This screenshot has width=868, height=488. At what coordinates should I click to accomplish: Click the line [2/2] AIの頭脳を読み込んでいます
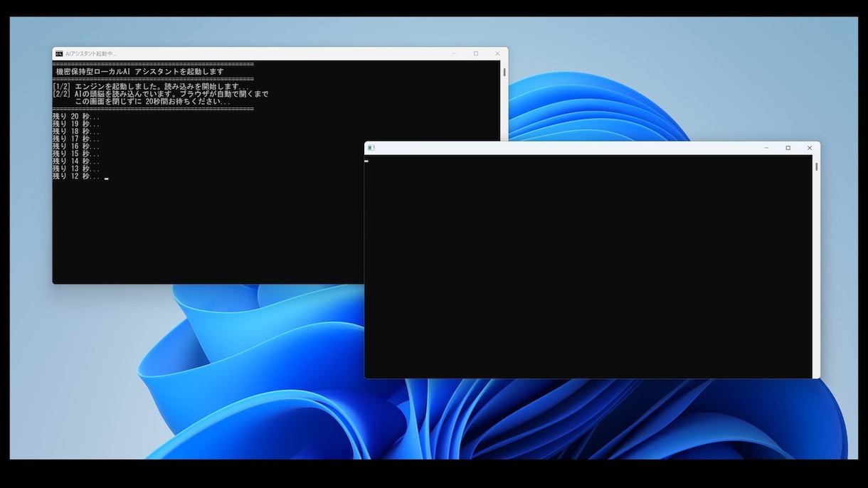[x=161, y=94]
